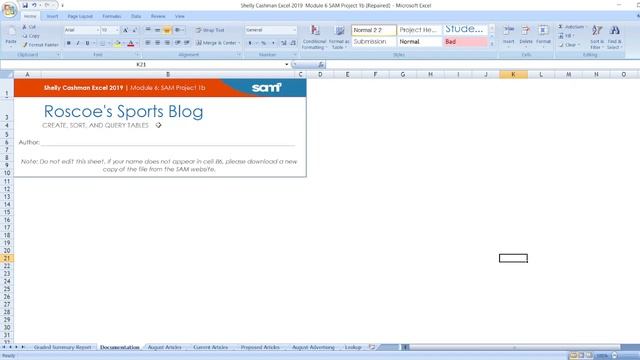Apply the Normal 2 2 cell style
640x360 pixels.
(373, 30)
